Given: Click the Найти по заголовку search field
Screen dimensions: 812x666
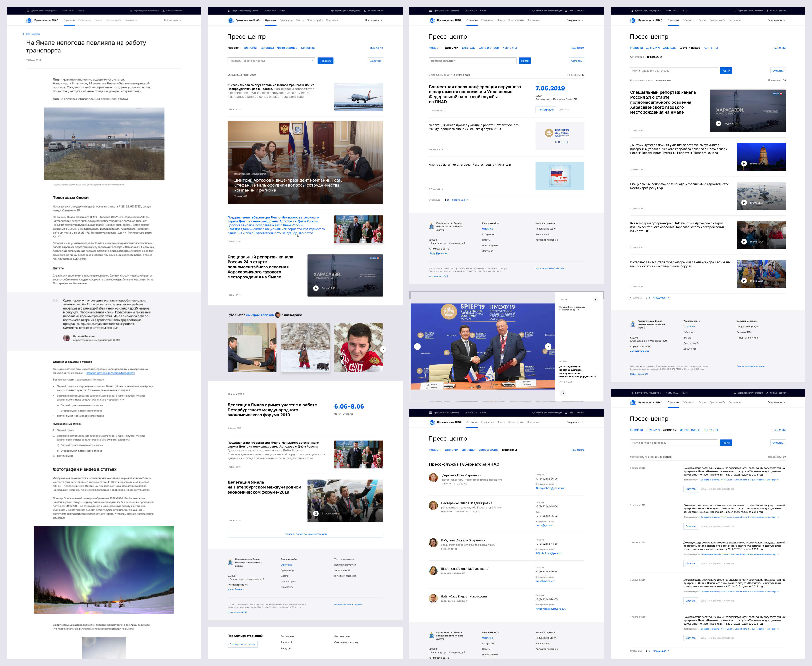Looking at the screenshot, I should [x=473, y=61].
